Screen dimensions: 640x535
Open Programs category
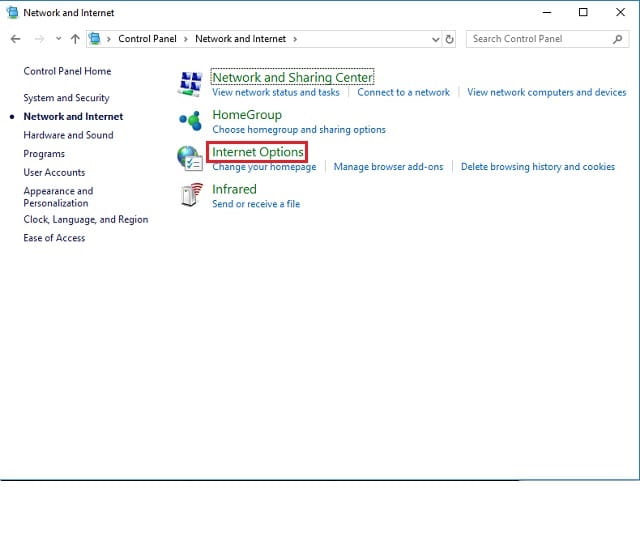44,154
